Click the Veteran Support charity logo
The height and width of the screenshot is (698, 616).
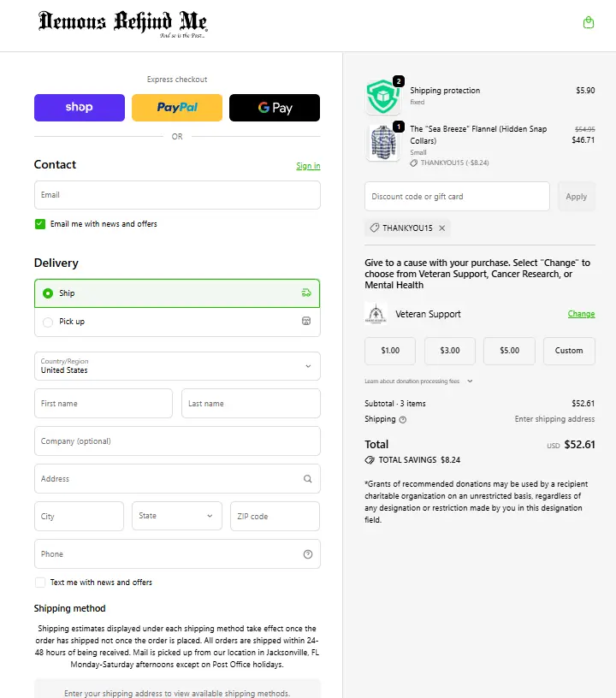pos(376,314)
